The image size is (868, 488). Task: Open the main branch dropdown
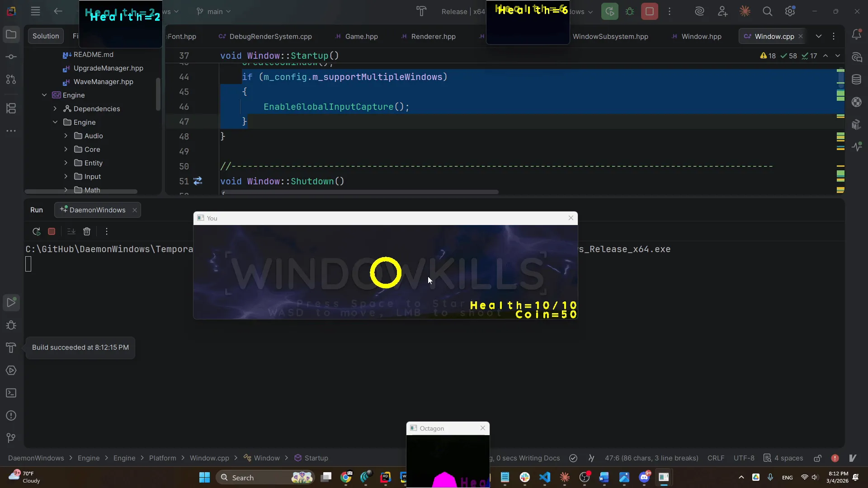pyautogui.click(x=214, y=11)
